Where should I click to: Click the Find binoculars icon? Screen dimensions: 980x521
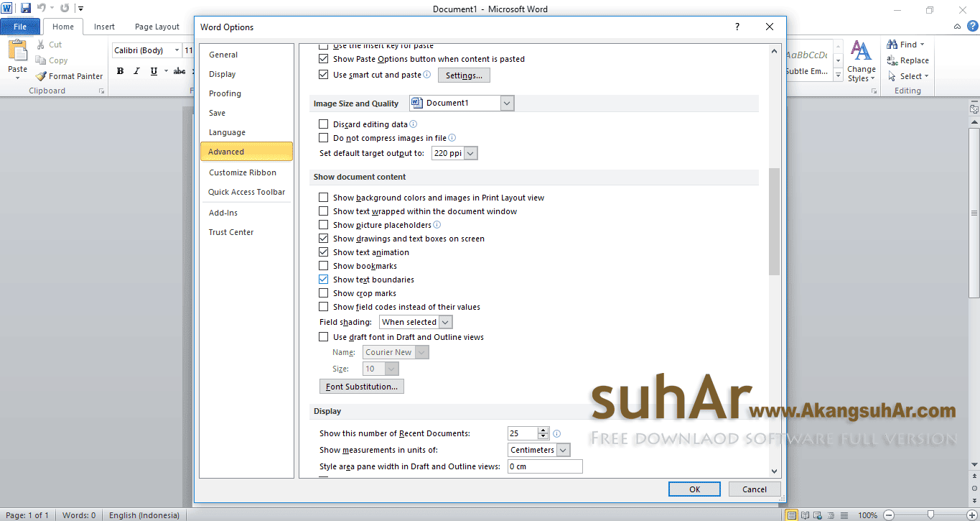click(x=892, y=45)
